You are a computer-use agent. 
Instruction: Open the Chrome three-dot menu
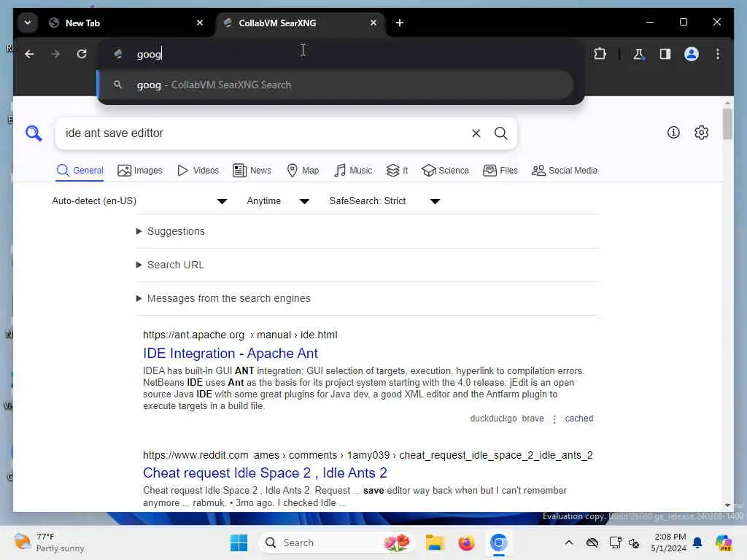[718, 54]
